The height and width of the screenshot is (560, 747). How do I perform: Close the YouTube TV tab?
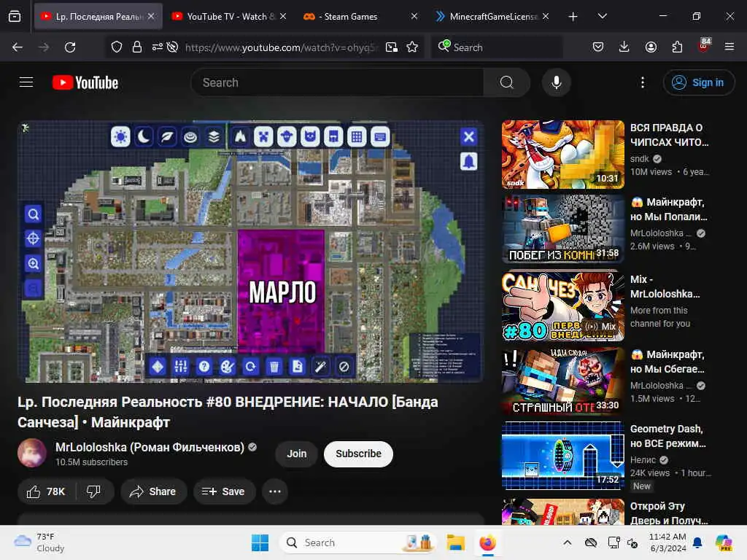coord(283,17)
